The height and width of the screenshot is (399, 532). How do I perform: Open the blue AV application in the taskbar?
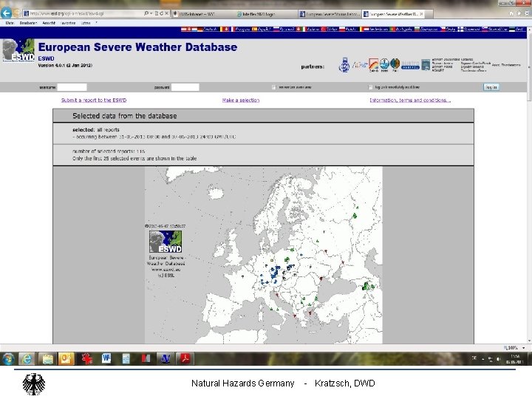166,358
